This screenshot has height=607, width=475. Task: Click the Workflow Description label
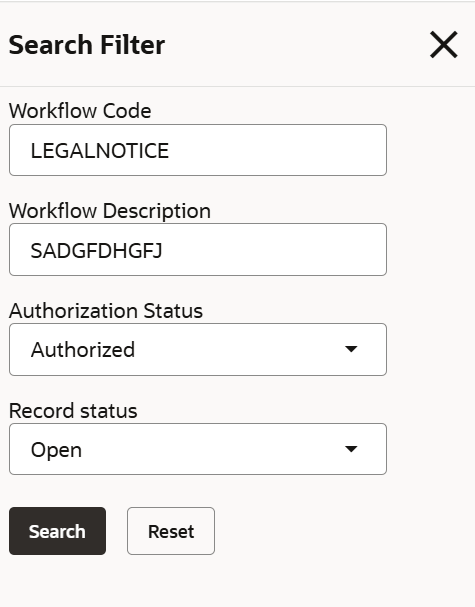point(110,211)
